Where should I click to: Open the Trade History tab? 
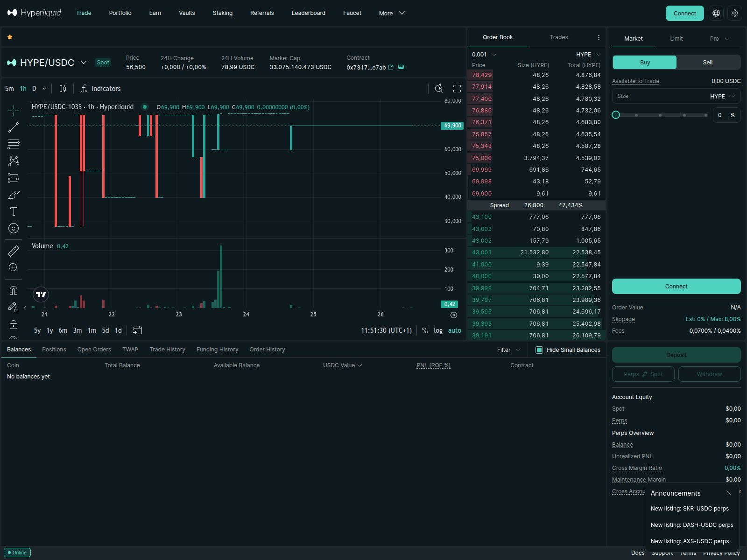167,350
